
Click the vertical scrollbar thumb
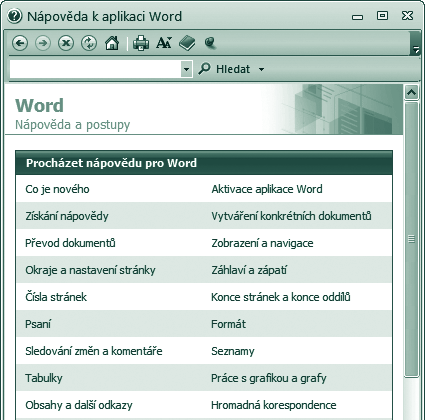pos(412,239)
